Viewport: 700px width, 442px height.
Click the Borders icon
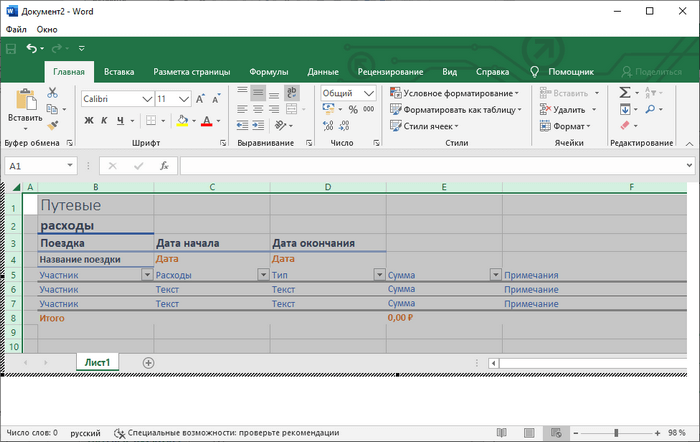click(151, 121)
